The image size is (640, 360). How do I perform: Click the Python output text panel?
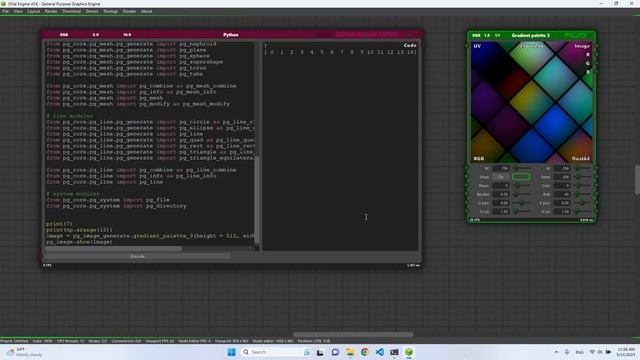(x=340, y=147)
